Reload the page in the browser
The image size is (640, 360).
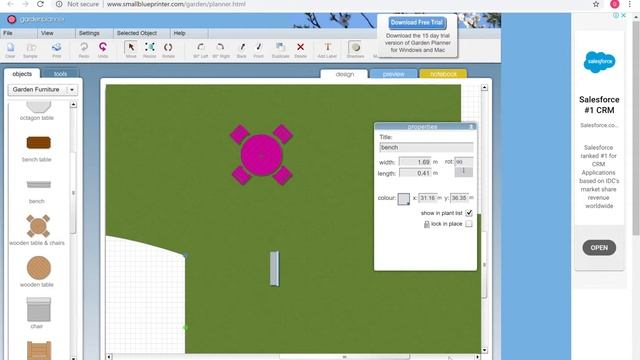[x=40, y=4]
